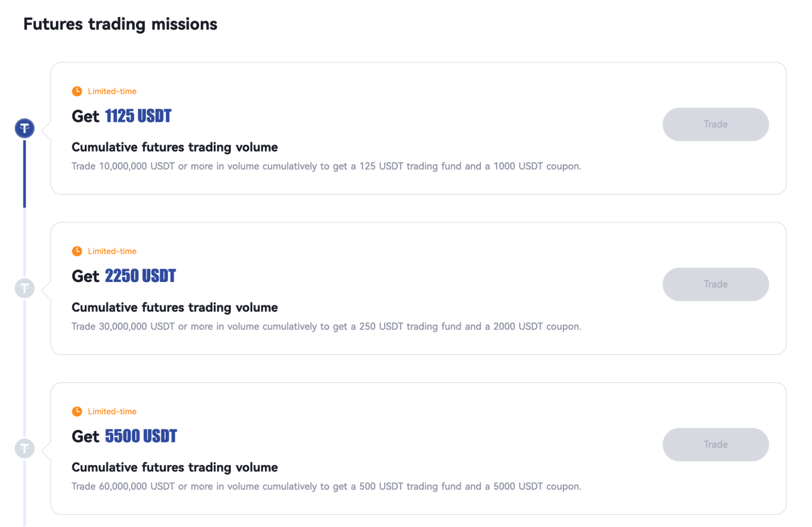Click Trade on the 1125 USDT mission

coord(715,124)
